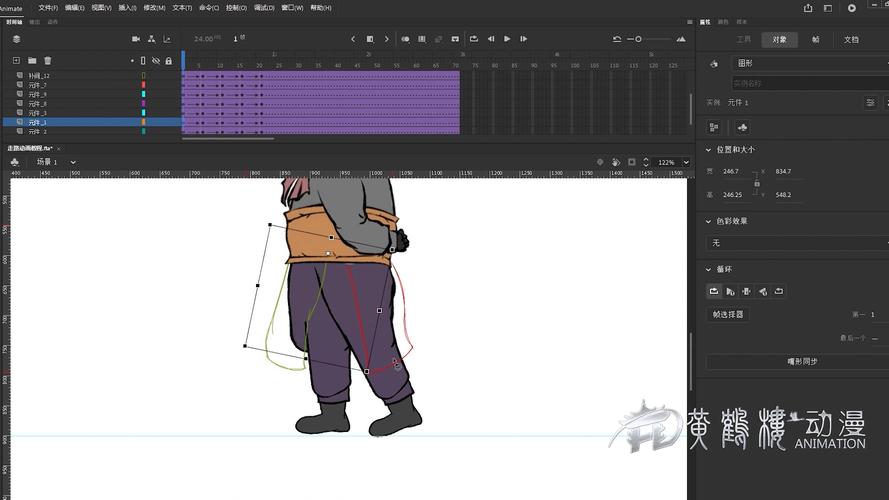Adjust the timeline zoom slider handle

pos(638,39)
